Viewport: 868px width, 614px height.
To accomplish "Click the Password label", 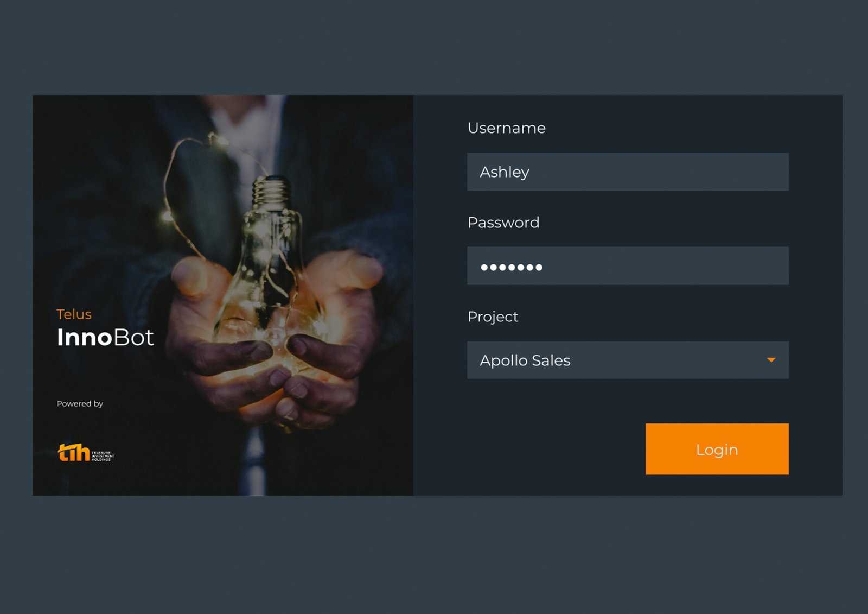I will tap(503, 223).
